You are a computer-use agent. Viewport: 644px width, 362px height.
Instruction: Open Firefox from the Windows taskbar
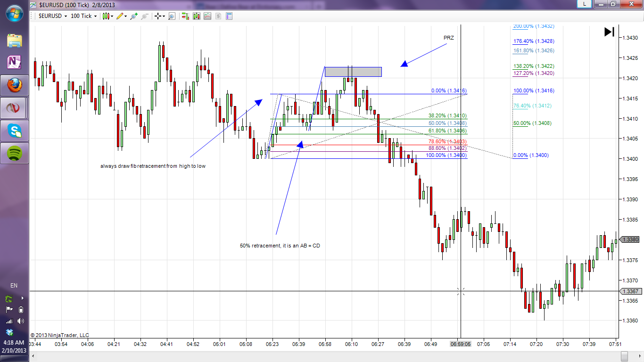(14, 85)
